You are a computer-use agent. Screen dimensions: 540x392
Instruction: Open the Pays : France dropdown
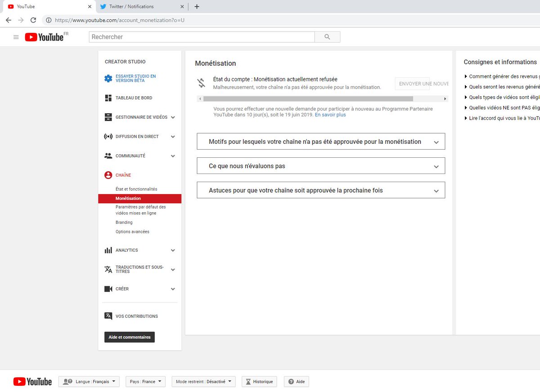[145, 382]
